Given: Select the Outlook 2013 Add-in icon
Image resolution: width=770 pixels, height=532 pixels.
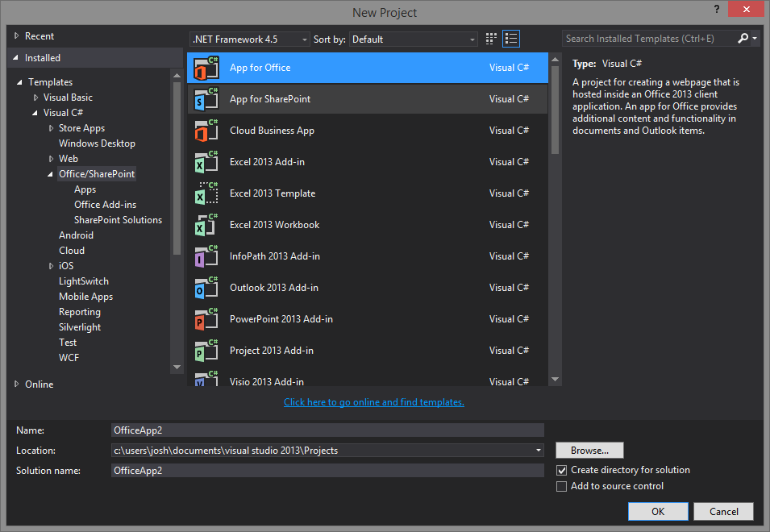Looking at the screenshot, I should tap(206, 287).
